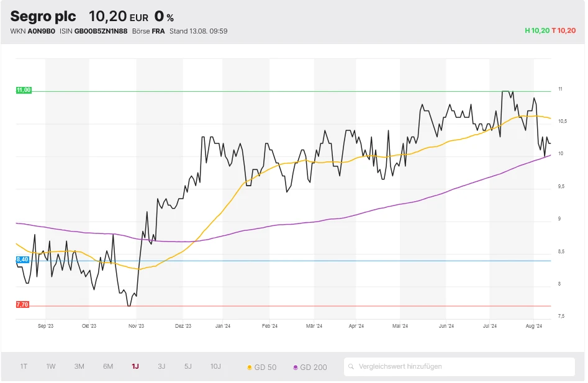
Task: Click the blue 8,40 price marker
Action: click(x=22, y=259)
